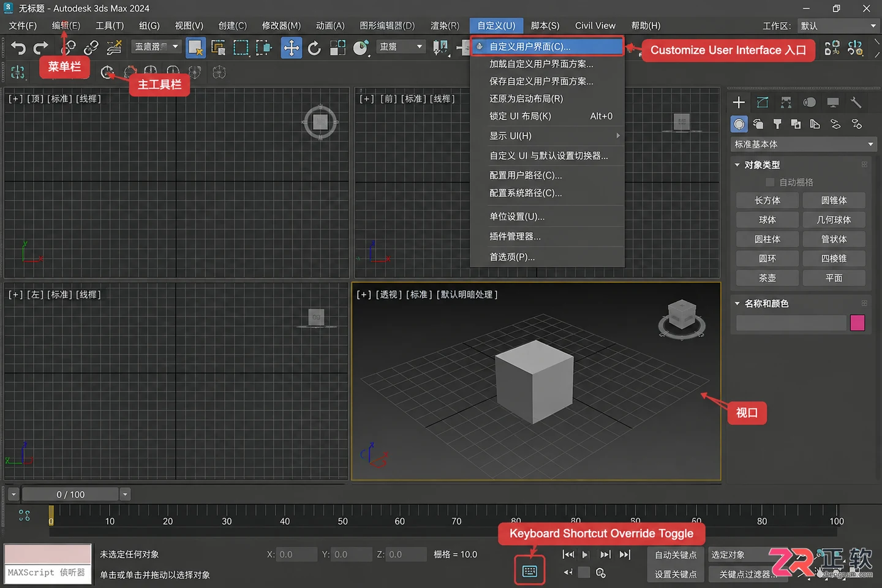Choose Rectangular Selection Region tool
882x588 pixels.
pyautogui.click(x=241, y=47)
